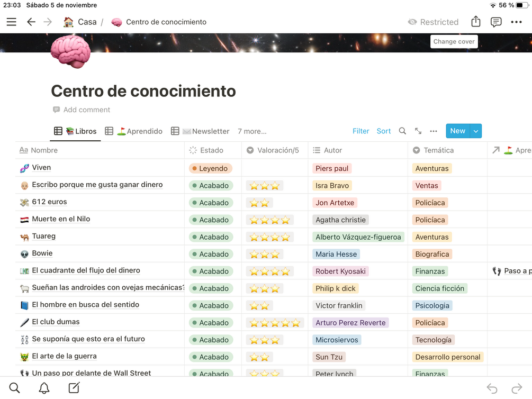Tap the bottom search icon
This screenshot has width=532, height=399.
[14, 388]
